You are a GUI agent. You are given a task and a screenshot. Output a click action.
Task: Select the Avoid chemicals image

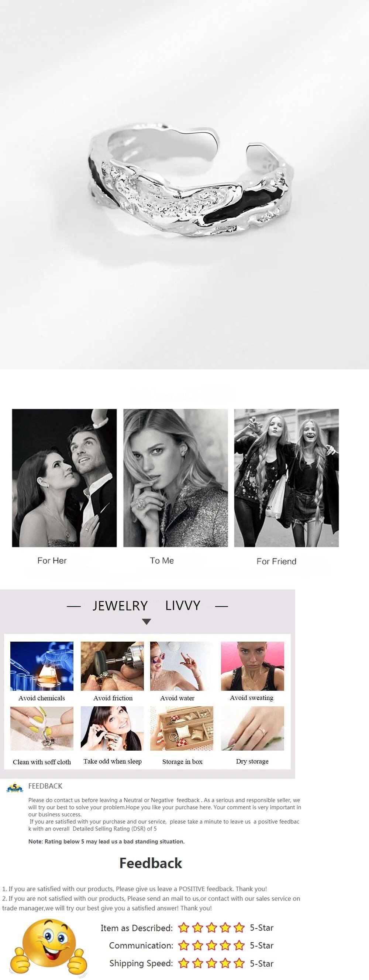tap(42, 666)
